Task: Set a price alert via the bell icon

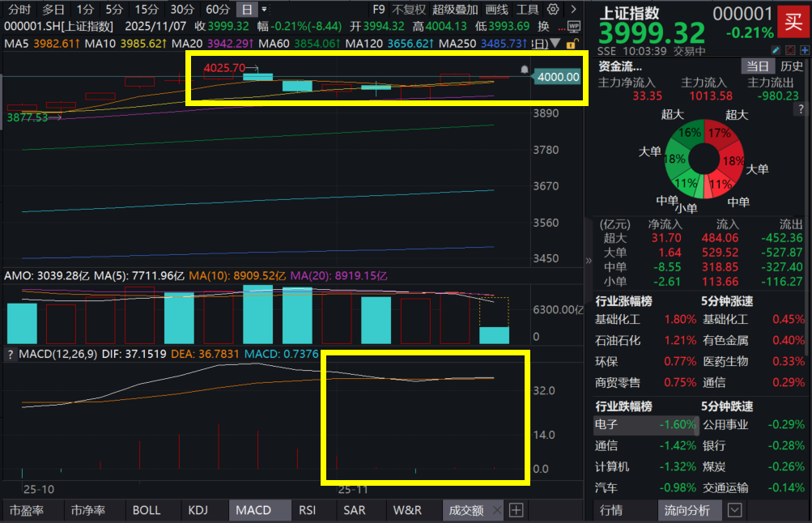Action: pos(790,49)
